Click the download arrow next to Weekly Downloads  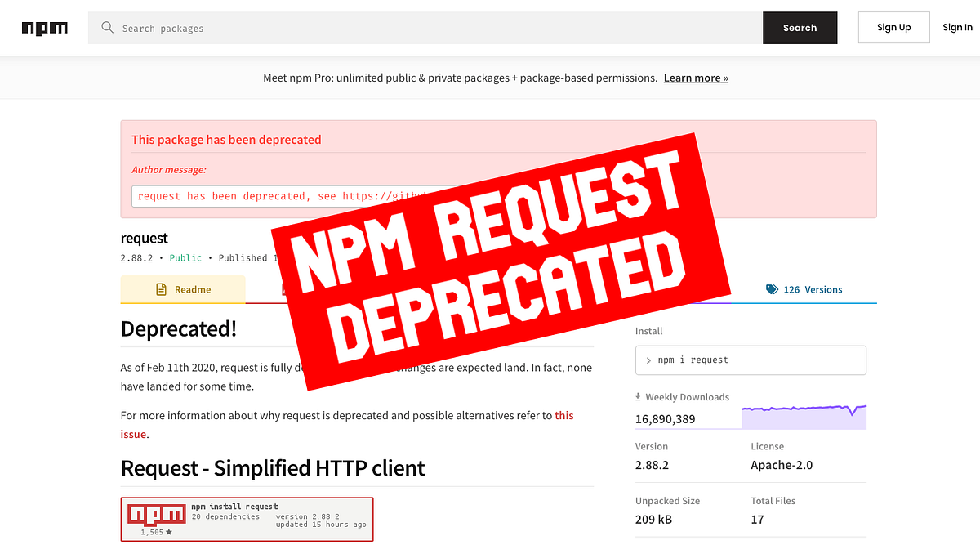pos(639,396)
